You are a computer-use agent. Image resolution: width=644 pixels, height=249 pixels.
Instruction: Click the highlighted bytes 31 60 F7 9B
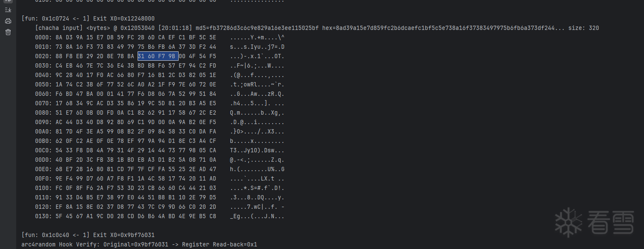coord(158,56)
